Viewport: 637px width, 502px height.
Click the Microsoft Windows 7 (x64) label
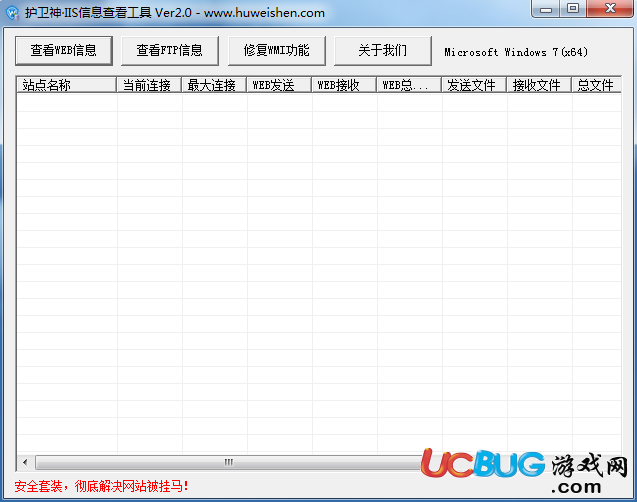[516, 52]
